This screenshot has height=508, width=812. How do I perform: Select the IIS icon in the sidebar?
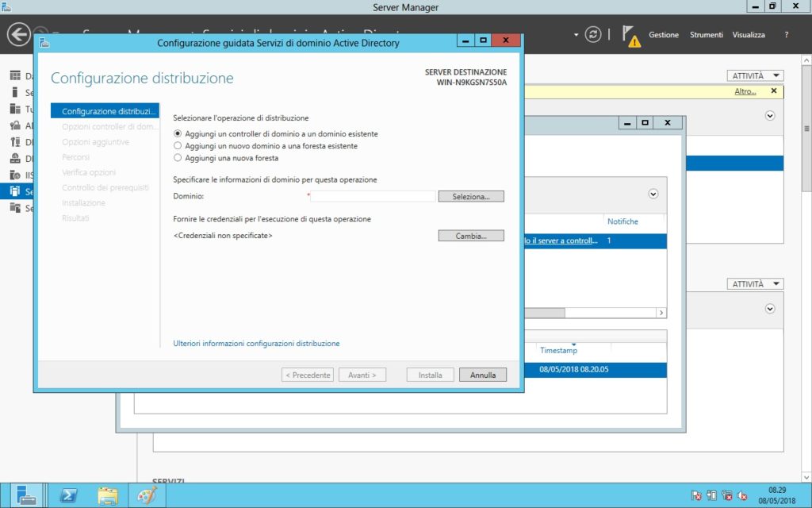click(16, 175)
